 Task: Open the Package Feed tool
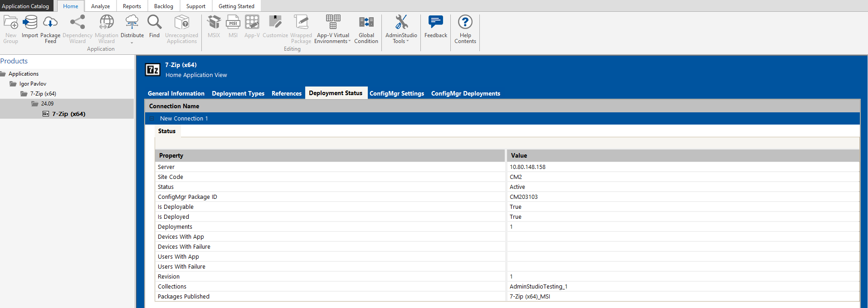pos(50,22)
